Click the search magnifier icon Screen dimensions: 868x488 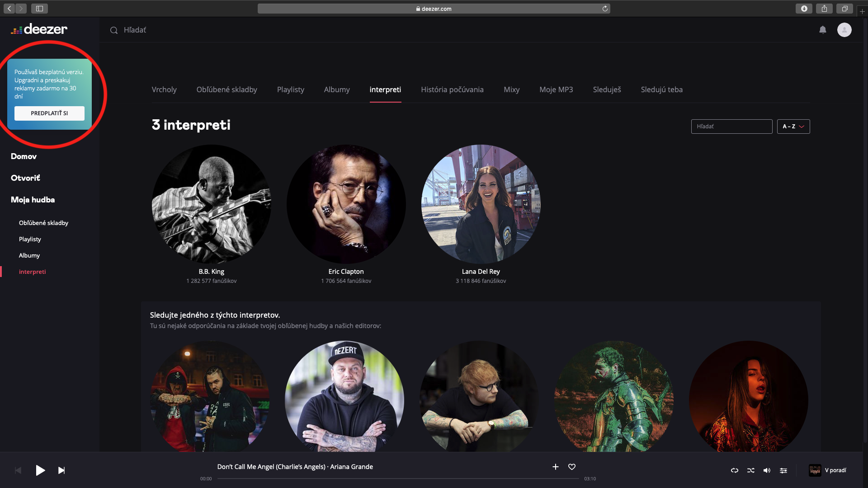(x=114, y=30)
